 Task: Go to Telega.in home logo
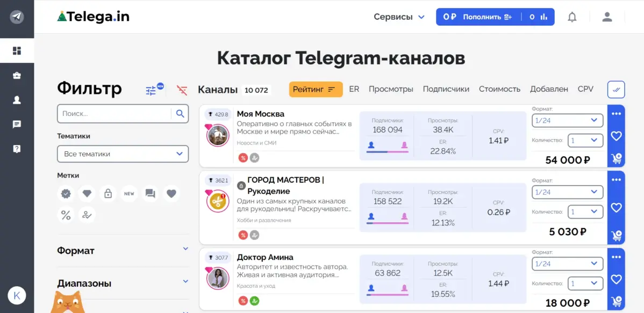tap(93, 17)
